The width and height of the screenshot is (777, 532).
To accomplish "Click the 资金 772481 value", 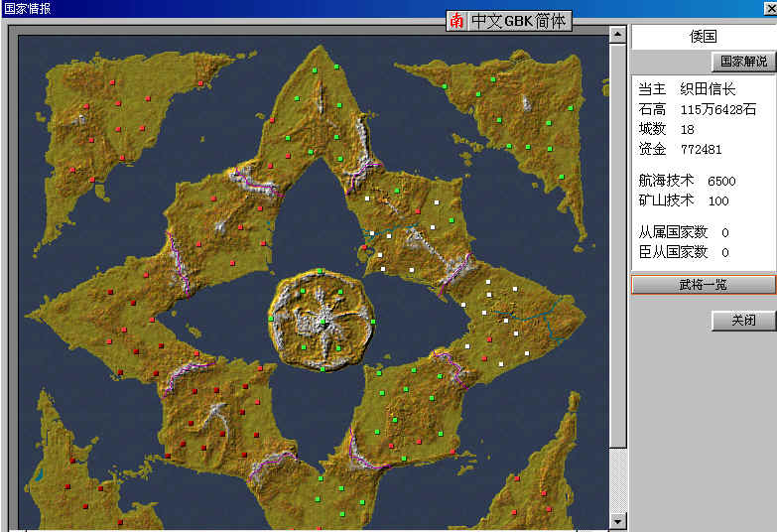I will 680,149.
